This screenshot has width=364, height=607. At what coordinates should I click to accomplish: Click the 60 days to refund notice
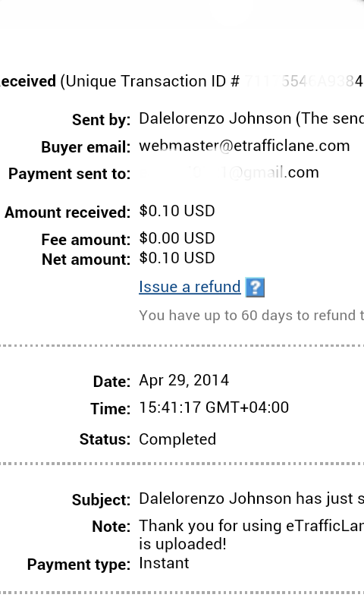click(x=252, y=316)
